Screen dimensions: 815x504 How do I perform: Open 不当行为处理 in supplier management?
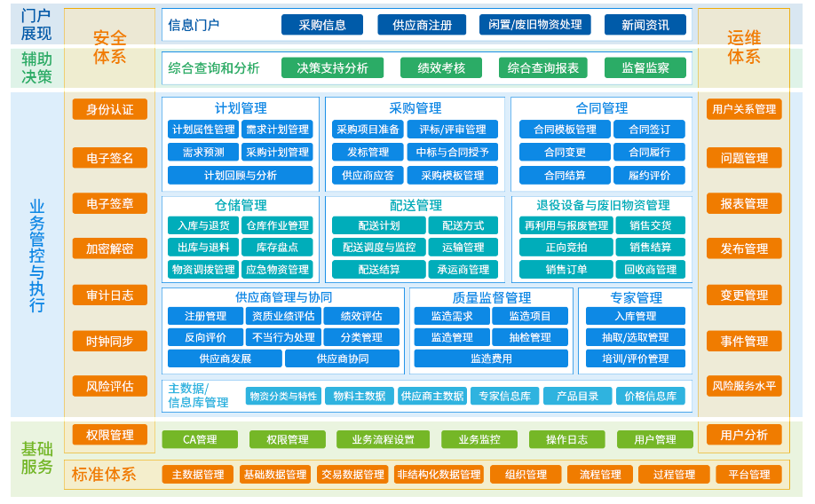click(x=282, y=337)
